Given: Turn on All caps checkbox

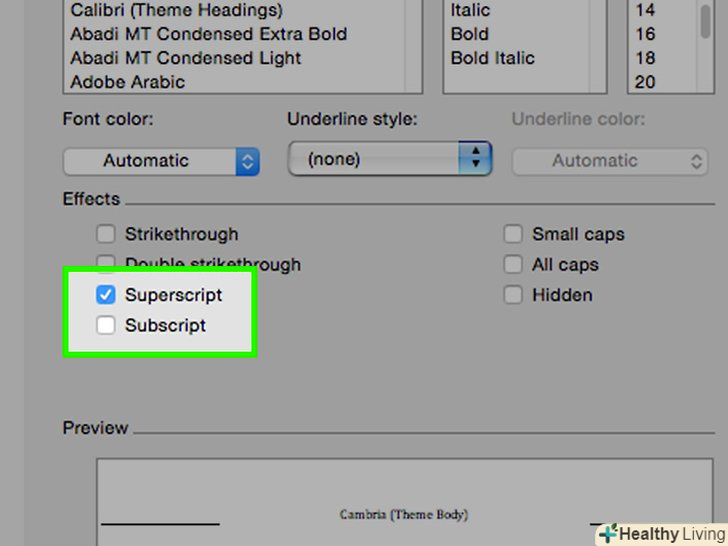Looking at the screenshot, I should 513,265.
